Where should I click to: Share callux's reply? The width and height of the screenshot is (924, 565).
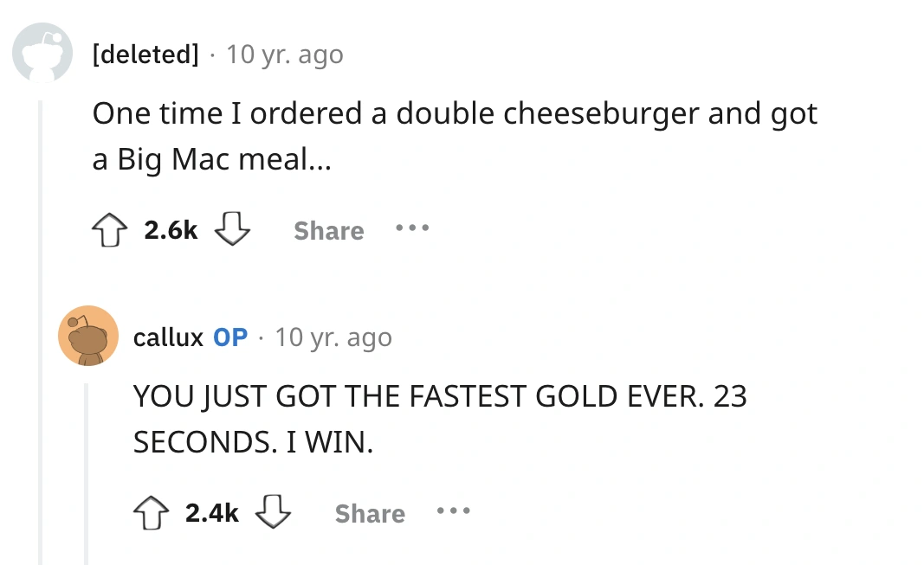tap(370, 514)
